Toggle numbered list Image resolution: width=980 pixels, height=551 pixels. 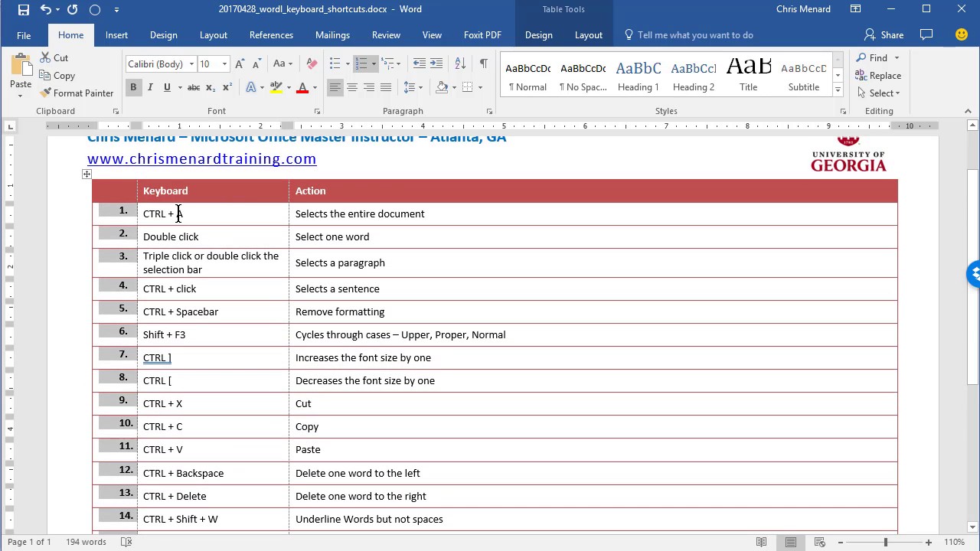361,64
